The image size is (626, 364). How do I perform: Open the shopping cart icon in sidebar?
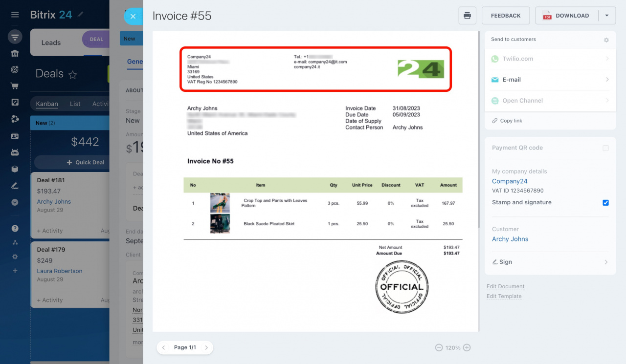coord(15,86)
